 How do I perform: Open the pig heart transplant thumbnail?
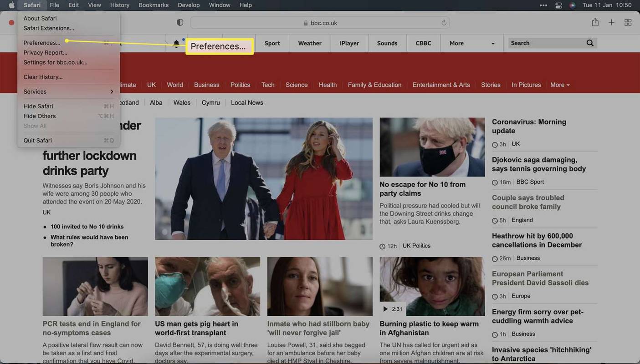pyautogui.click(x=207, y=287)
